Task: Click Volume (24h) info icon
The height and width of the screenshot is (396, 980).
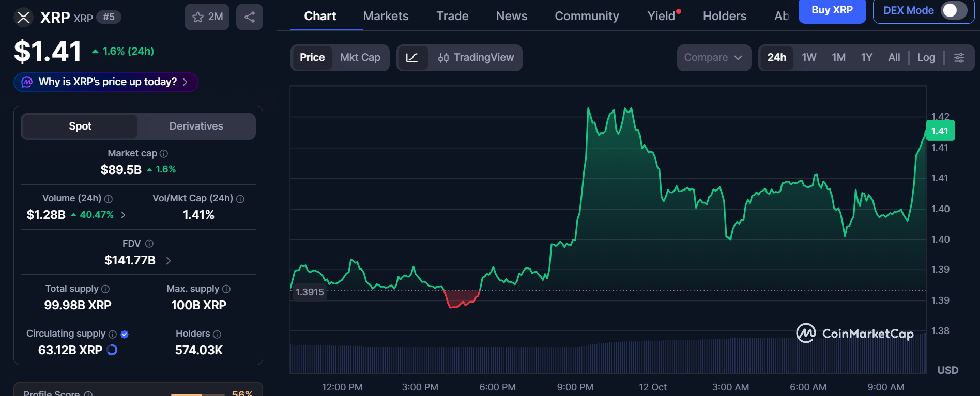Action: point(109,199)
